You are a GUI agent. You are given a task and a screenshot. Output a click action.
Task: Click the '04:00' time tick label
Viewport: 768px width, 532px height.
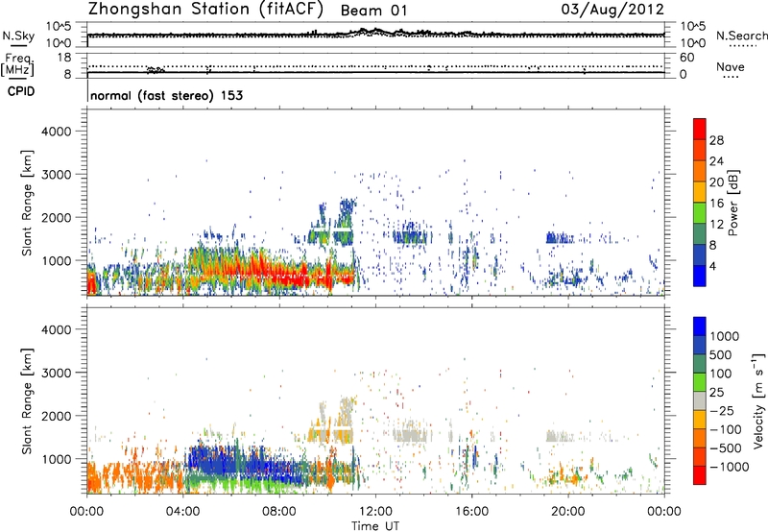coord(183,512)
